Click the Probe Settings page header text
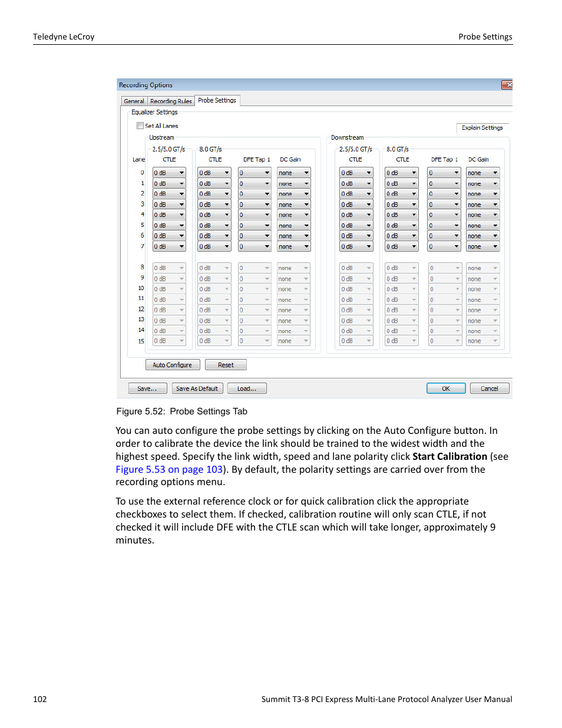Image resolution: width=562 pixels, height=728 pixels. [485, 37]
